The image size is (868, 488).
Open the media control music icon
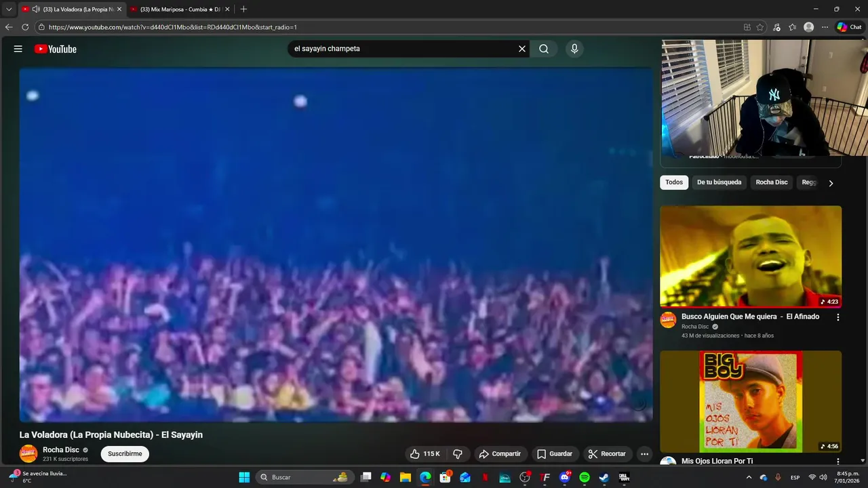pyautogui.click(x=776, y=27)
